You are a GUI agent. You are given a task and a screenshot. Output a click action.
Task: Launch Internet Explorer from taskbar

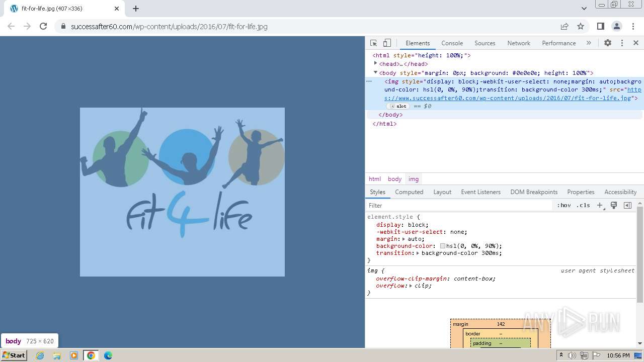point(40,355)
